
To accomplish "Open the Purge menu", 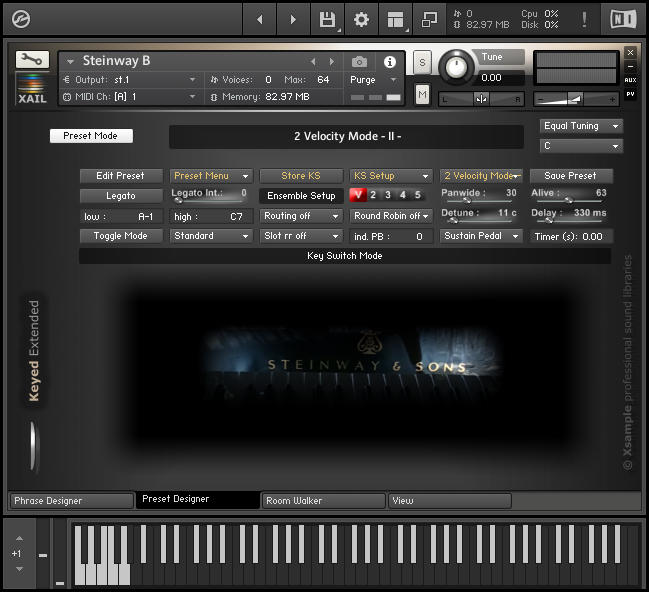I will point(374,79).
